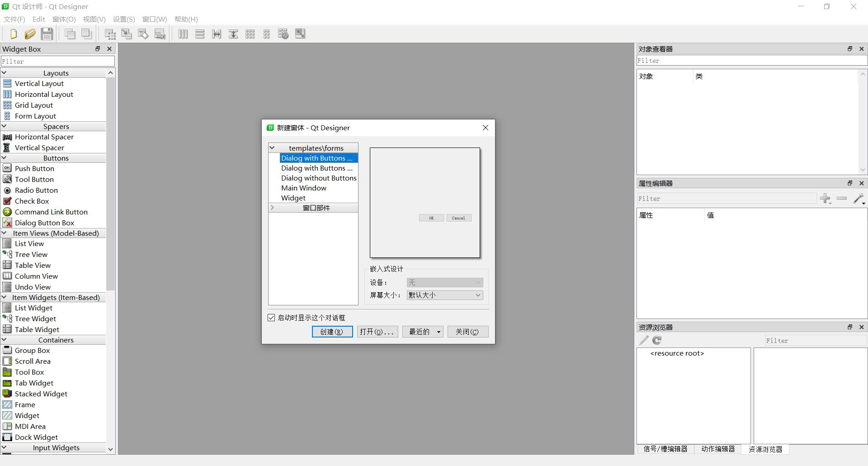Apply the vertical splitter layout icon
Viewport: 868px width, 466px height.
[233, 34]
